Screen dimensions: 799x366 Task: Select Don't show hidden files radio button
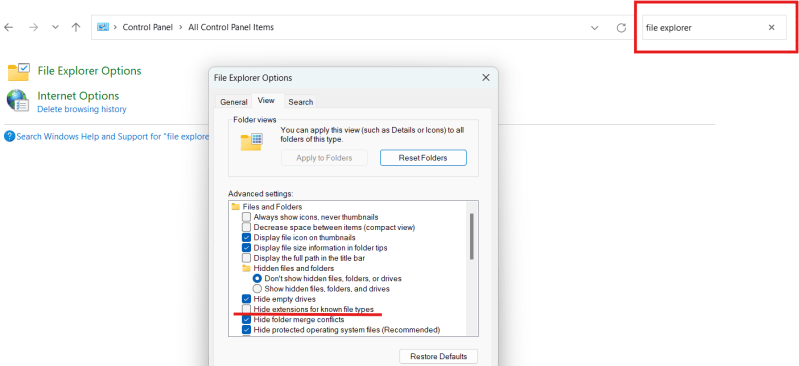coord(257,279)
